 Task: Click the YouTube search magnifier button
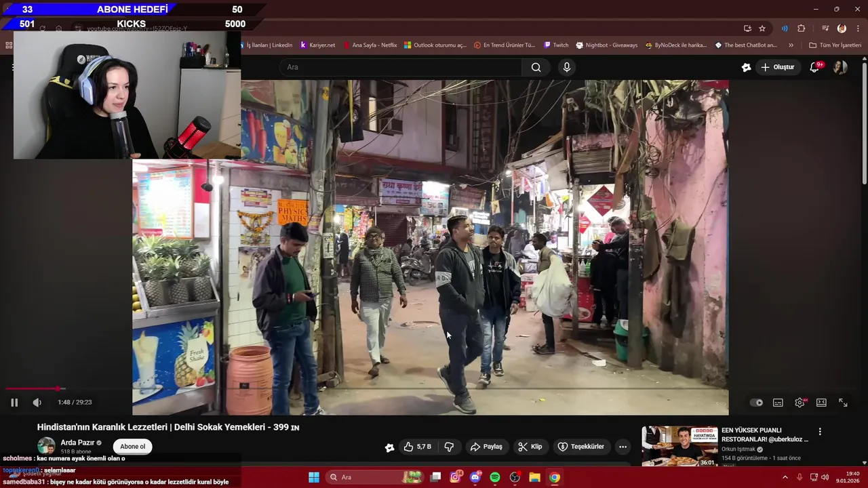[536, 67]
